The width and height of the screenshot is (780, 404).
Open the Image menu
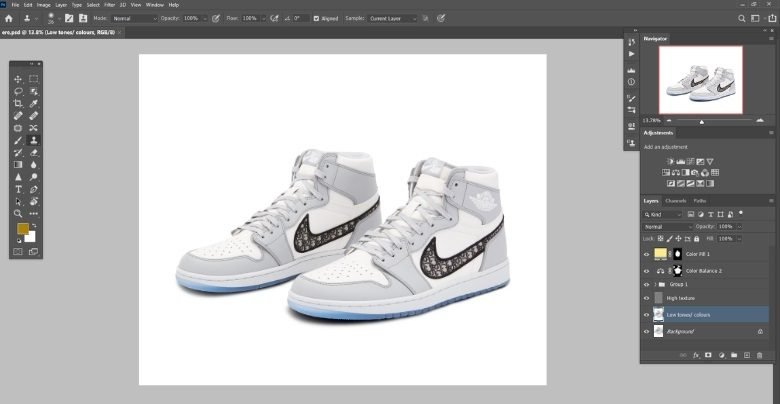(44, 4)
